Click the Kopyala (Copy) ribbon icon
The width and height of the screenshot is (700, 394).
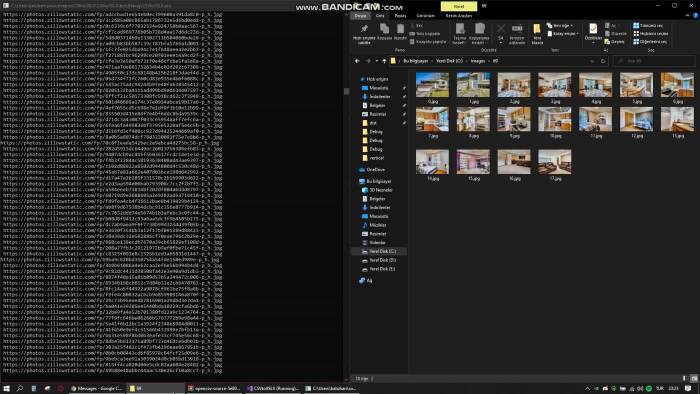384,29
